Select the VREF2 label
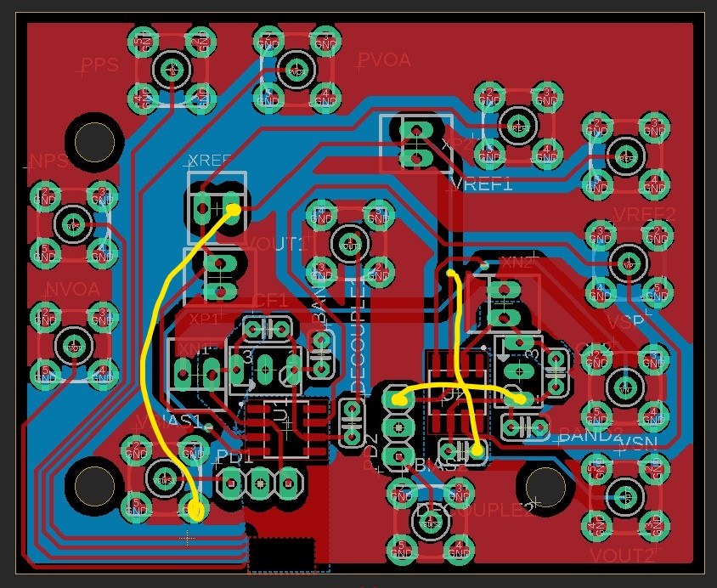 click(644, 214)
